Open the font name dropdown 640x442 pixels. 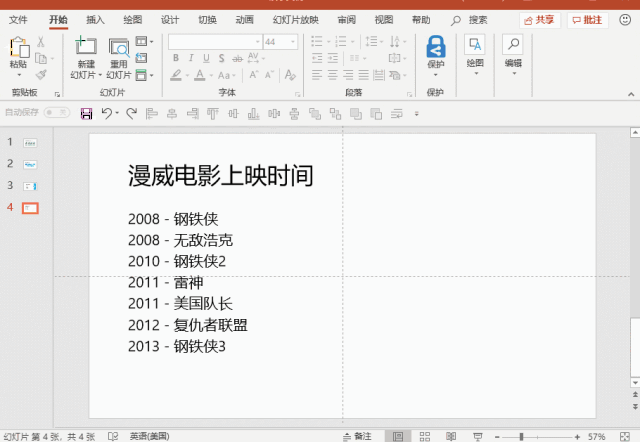coord(258,42)
